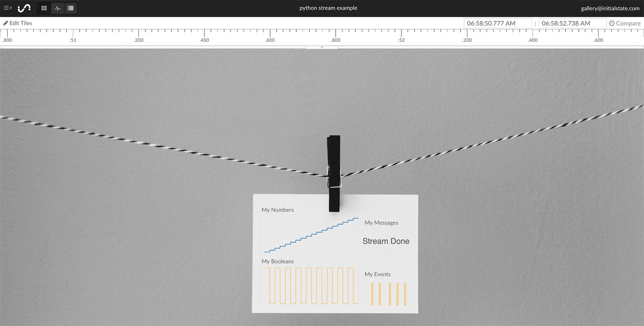Screen dimensions: 644x326
Task: Click the Initial State wave logo
Action: (x=24, y=8)
